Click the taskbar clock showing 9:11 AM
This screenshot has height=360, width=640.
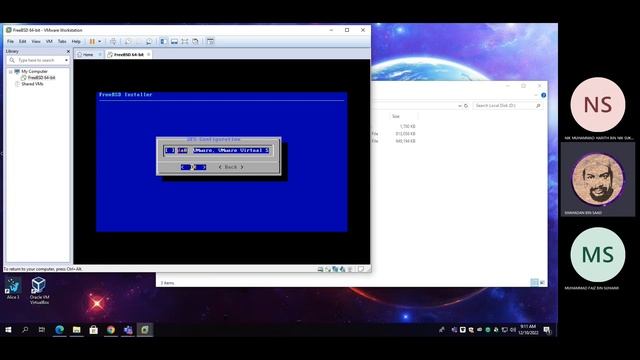pos(528,330)
